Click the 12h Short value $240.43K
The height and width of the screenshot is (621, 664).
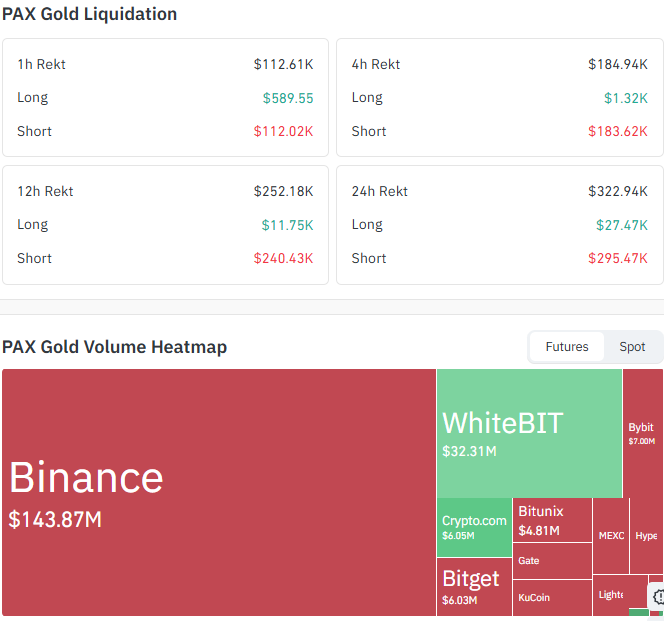[283, 258]
